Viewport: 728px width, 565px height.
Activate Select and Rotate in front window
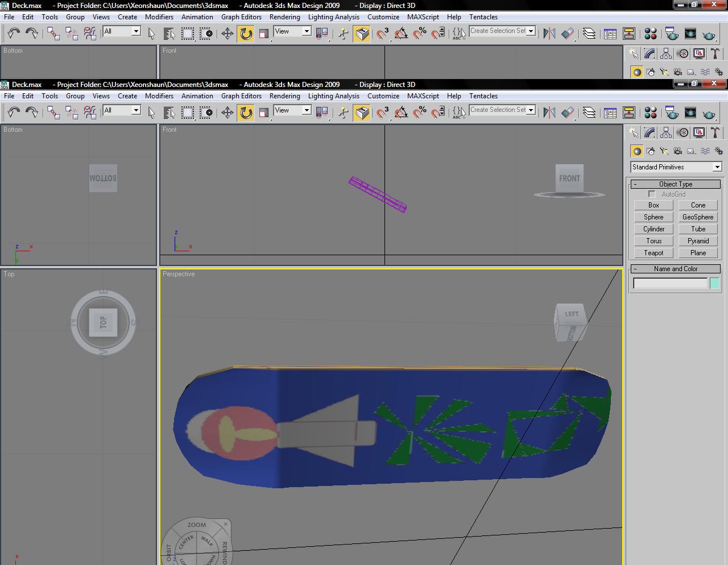(x=246, y=113)
